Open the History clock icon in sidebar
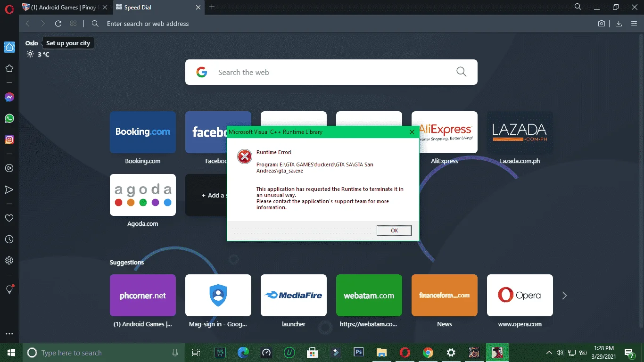The height and width of the screenshot is (362, 644). coord(9,239)
